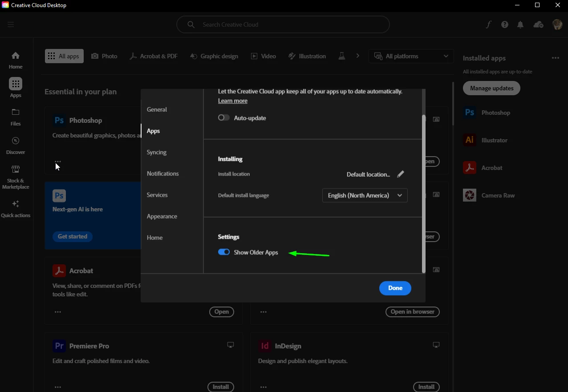Open Installed apps more options menu
The height and width of the screenshot is (392, 568).
(555, 58)
